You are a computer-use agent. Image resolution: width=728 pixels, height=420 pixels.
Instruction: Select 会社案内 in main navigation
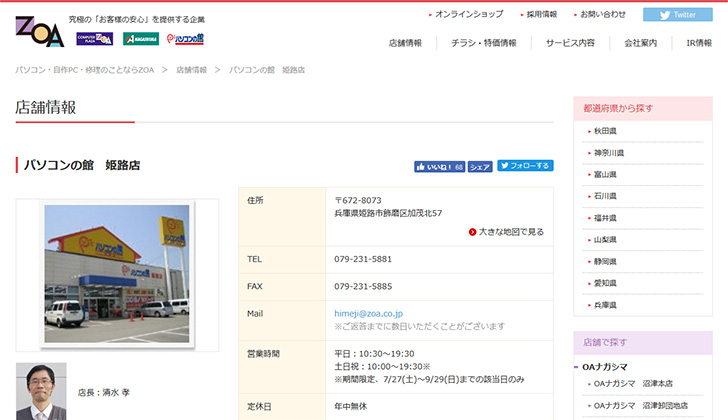[640, 43]
